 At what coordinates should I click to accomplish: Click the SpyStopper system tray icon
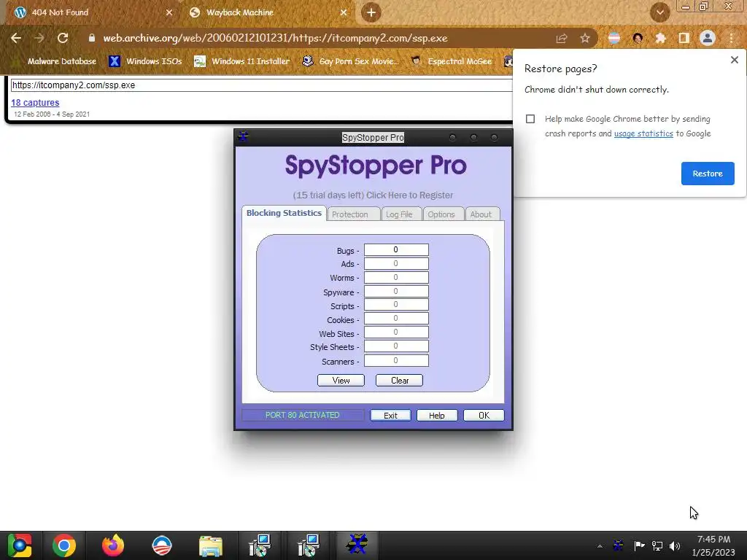pyautogui.click(x=618, y=545)
